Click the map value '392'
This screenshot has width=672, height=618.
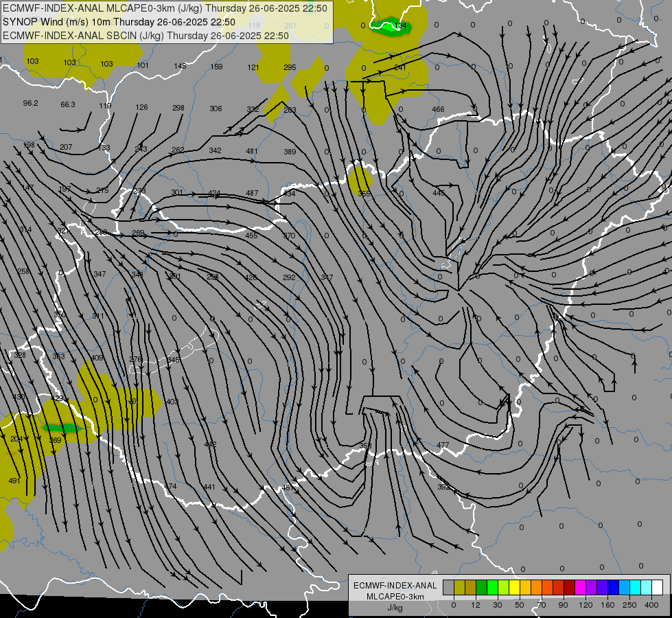[x=443, y=488]
